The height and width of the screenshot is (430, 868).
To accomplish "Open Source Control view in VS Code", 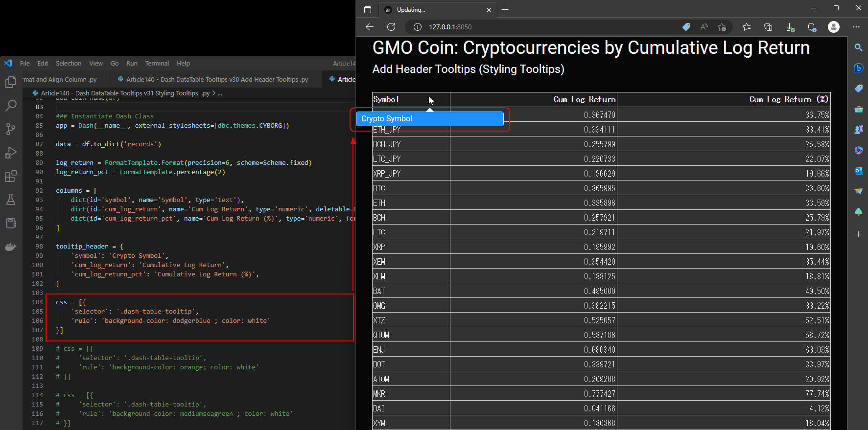I will coord(10,129).
